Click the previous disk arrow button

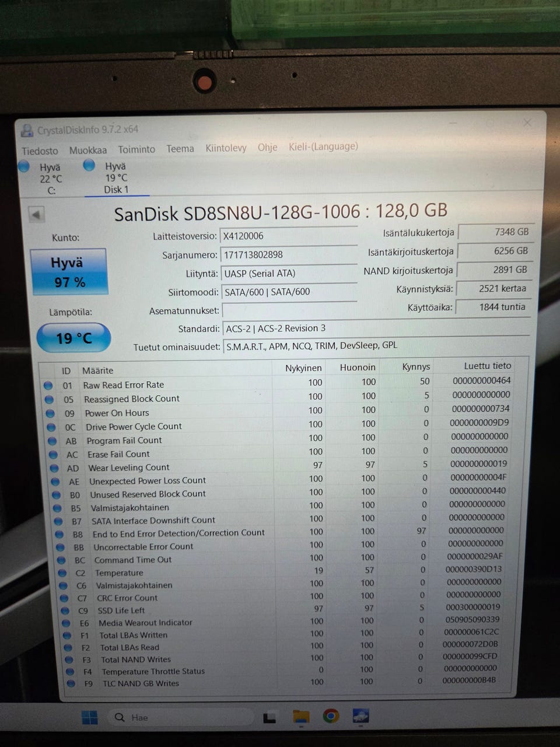click(x=36, y=214)
